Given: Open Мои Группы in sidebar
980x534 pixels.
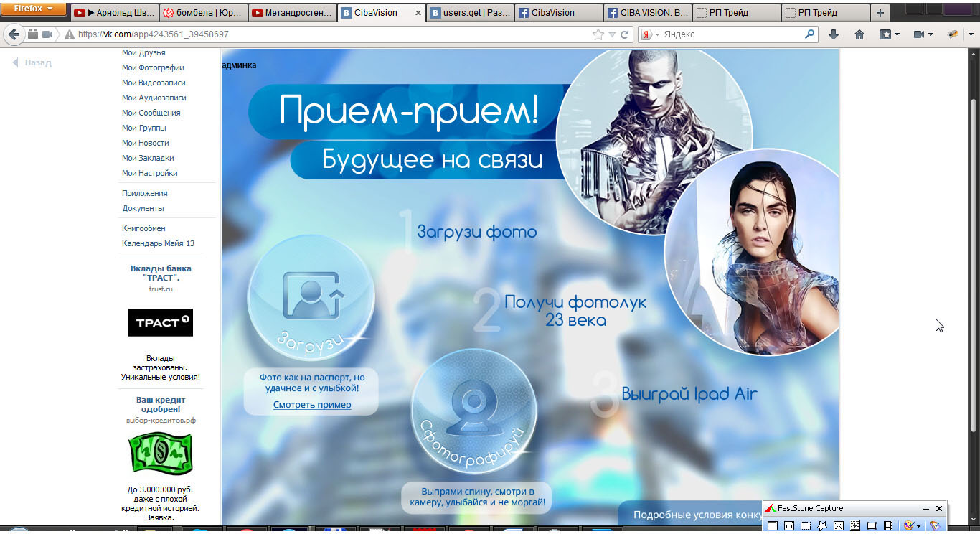Looking at the screenshot, I should tap(143, 128).
